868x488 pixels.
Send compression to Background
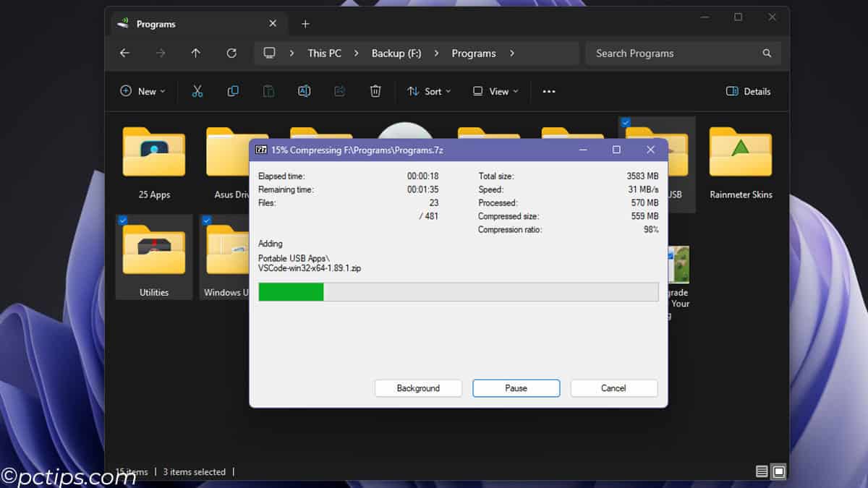click(x=418, y=388)
